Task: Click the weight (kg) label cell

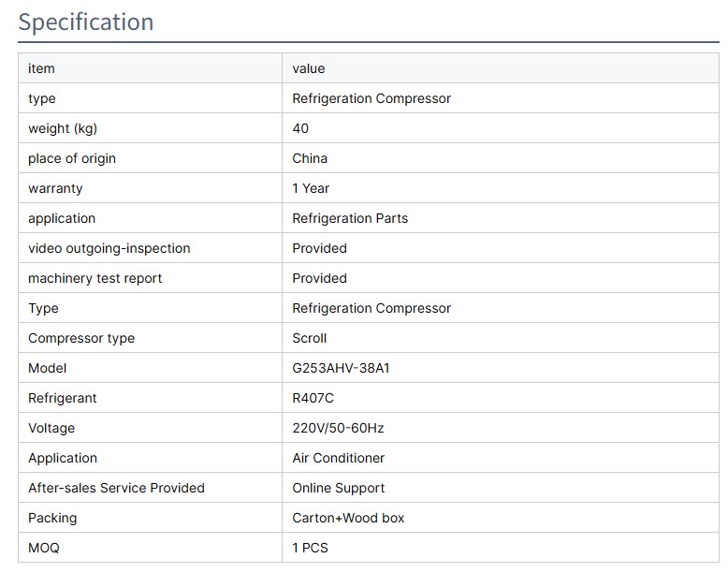Action: coord(63,128)
